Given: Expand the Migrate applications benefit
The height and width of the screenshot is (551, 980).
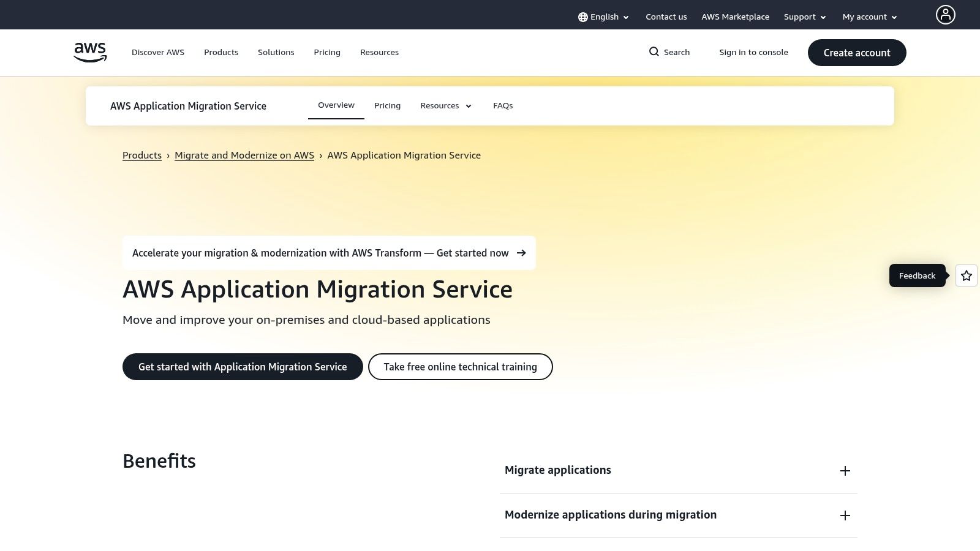Looking at the screenshot, I should coord(845,471).
